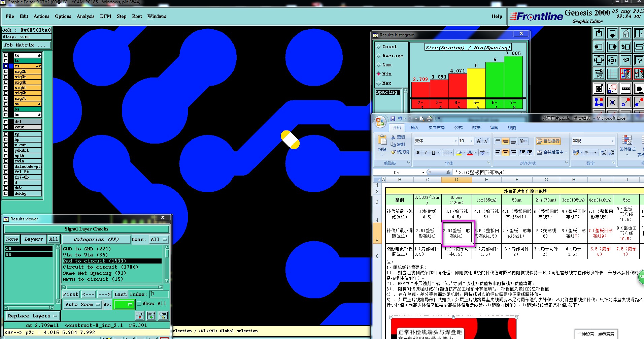Click the REF button in Results viewer
Image resolution: width=644 pixels, height=339 pixels.
(151, 316)
